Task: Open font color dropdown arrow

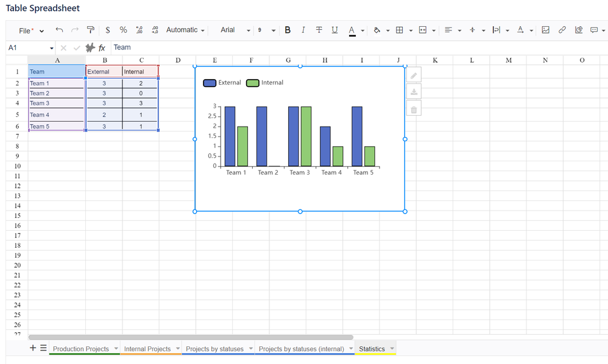Action: [x=362, y=30]
